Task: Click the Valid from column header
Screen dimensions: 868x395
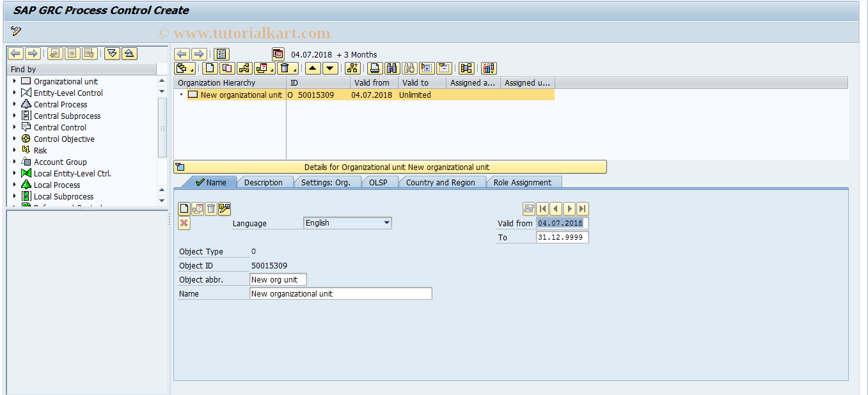Action: tap(374, 82)
